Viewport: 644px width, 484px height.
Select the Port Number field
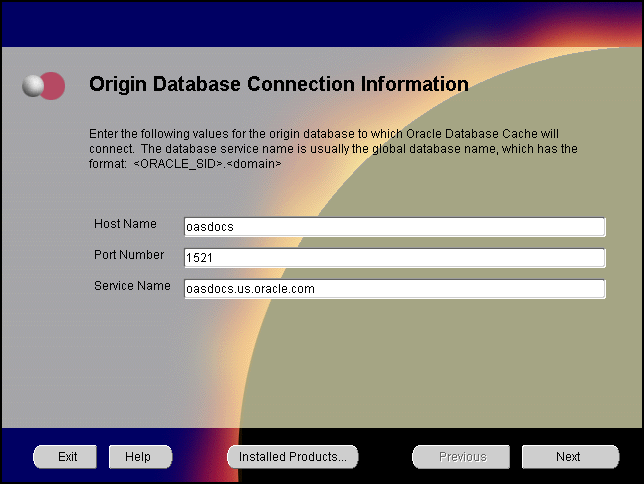[x=394, y=258]
